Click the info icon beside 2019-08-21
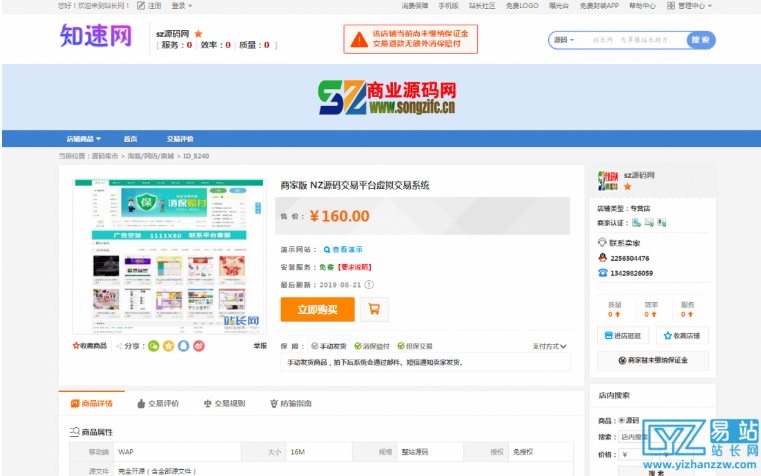This screenshot has width=761, height=476. 369,285
